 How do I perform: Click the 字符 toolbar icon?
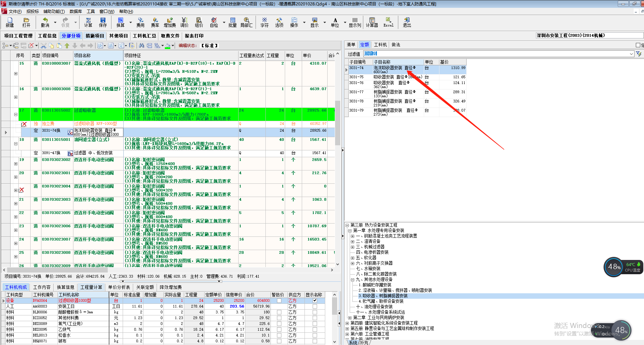264,22
